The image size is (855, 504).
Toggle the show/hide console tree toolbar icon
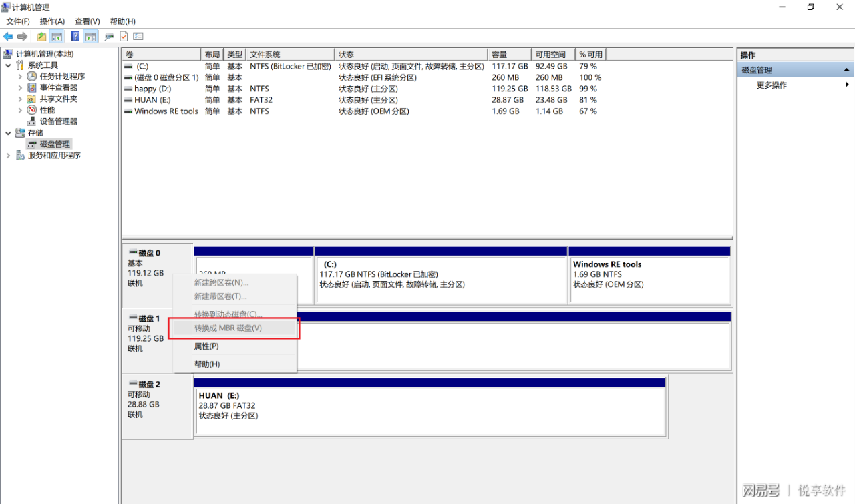coord(57,37)
